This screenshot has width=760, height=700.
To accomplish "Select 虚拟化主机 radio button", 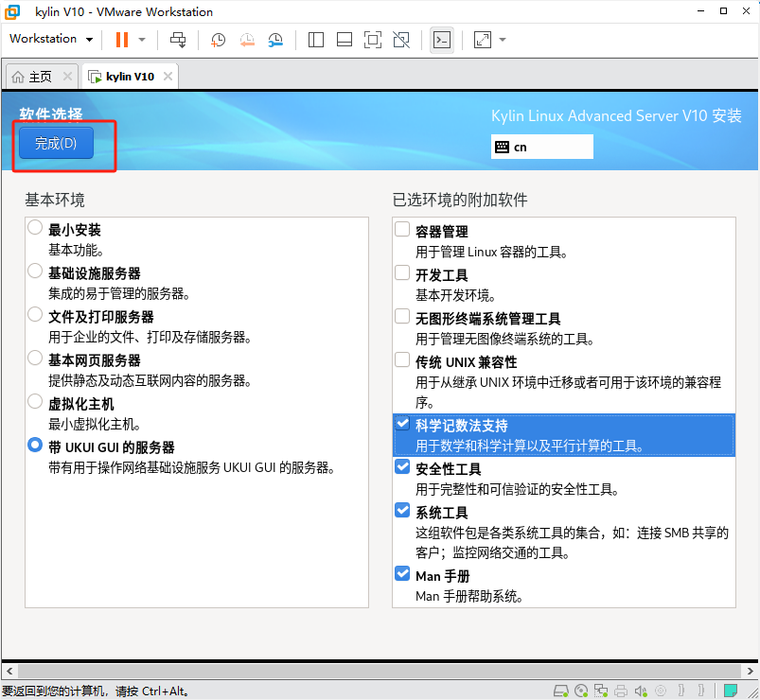I will (x=35, y=402).
